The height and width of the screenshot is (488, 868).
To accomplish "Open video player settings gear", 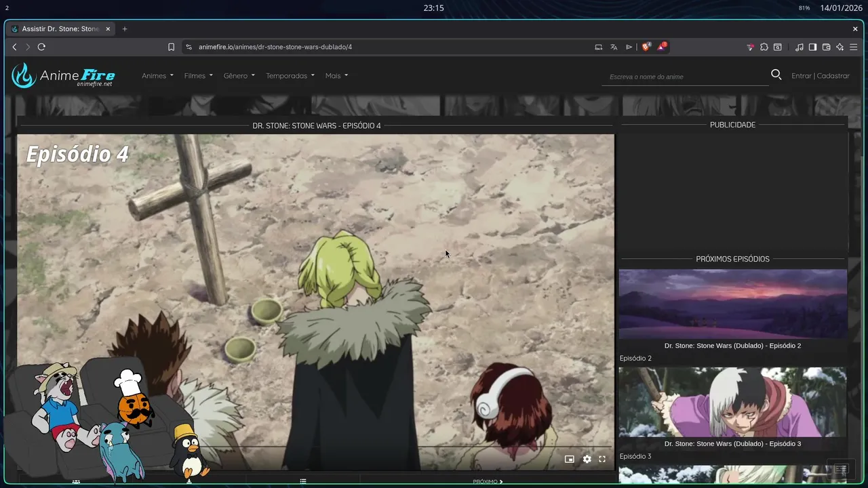I will (587, 459).
